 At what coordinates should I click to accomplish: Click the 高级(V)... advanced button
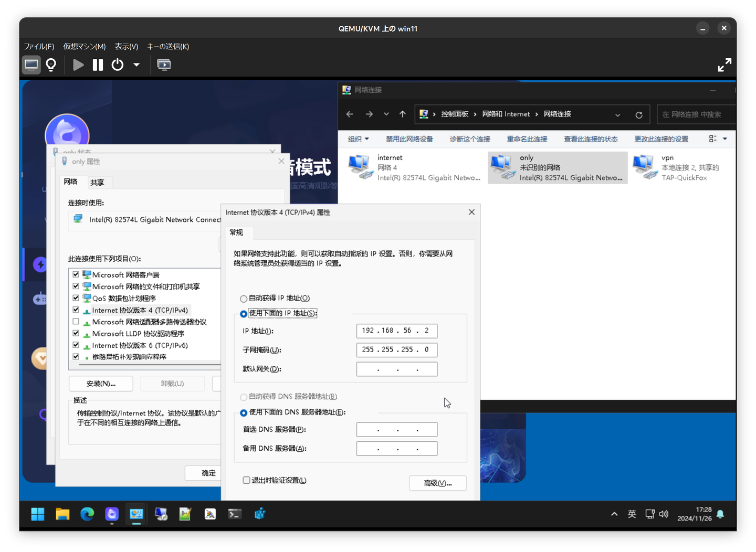(x=437, y=483)
